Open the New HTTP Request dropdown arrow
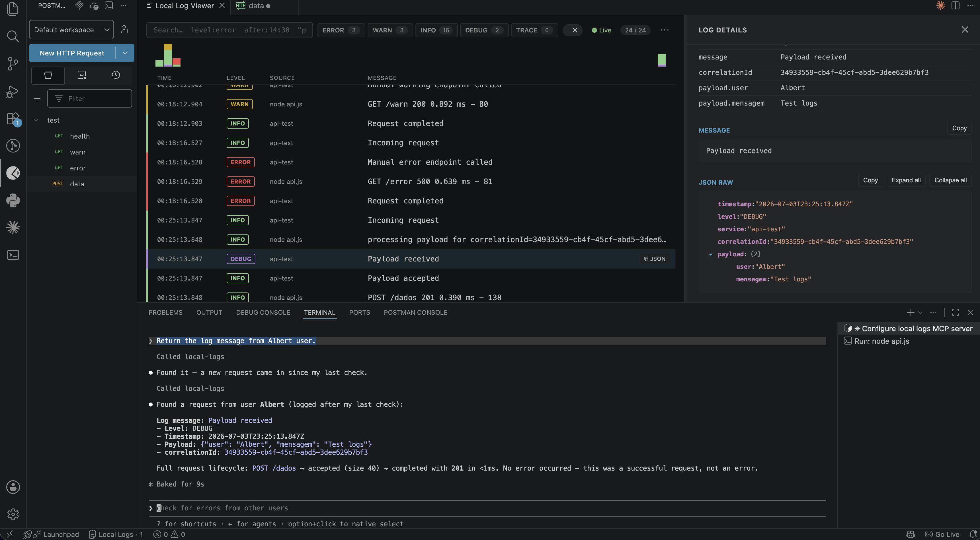 pos(125,53)
